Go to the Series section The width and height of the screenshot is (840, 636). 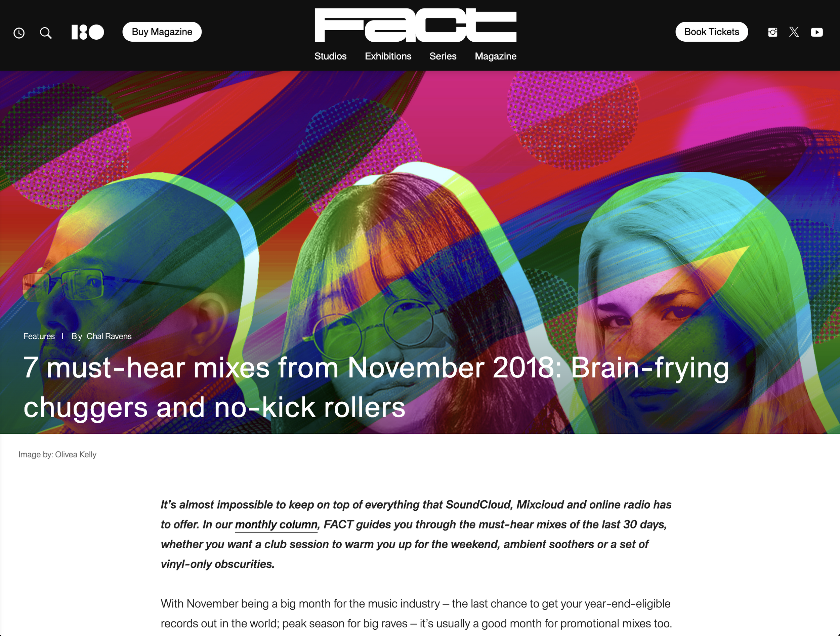(443, 56)
